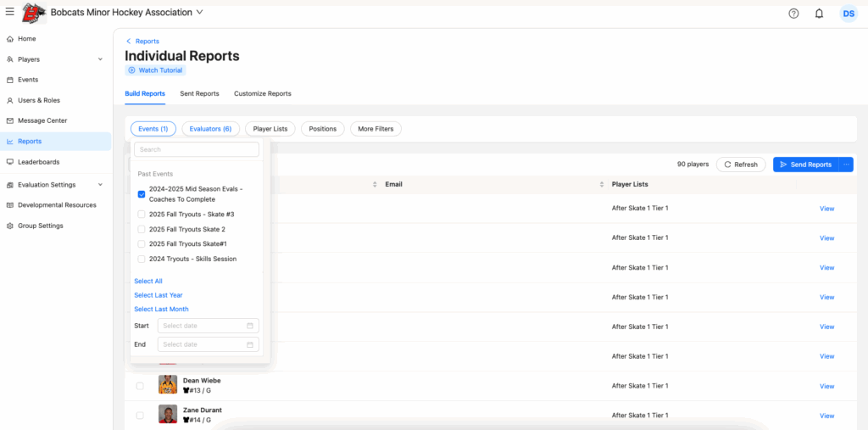Select the Dean Wiebe row checkbox

point(140,386)
